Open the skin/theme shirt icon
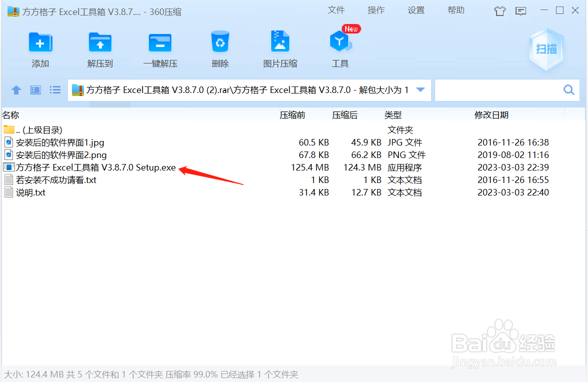 [500, 11]
